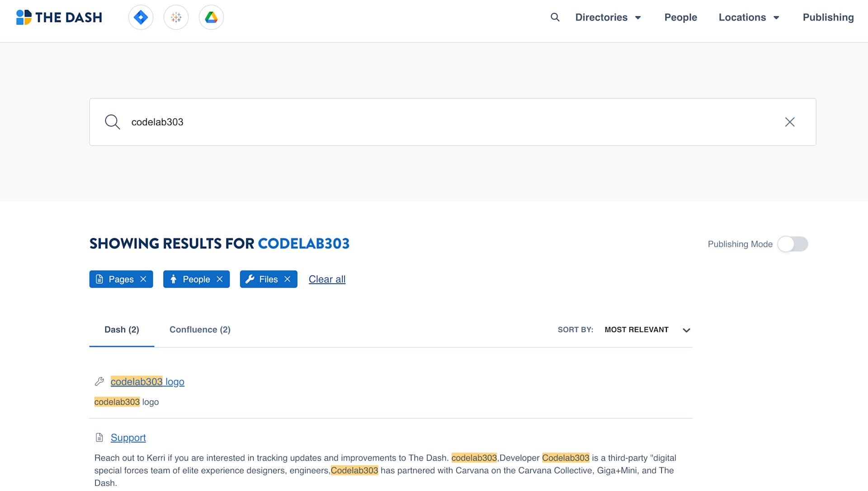868x491 pixels.
Task: Open Publishing in the top navigation
Action: 828,17
